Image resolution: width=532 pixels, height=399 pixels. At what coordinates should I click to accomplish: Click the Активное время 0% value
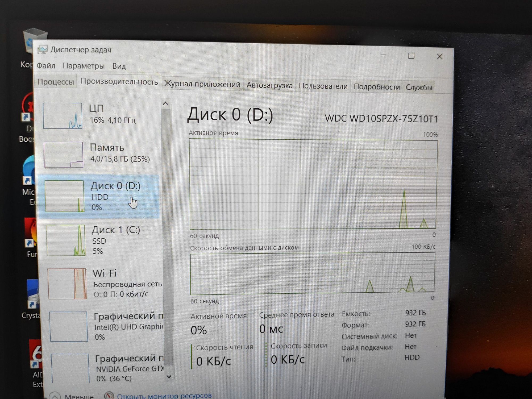coord(199,330)
